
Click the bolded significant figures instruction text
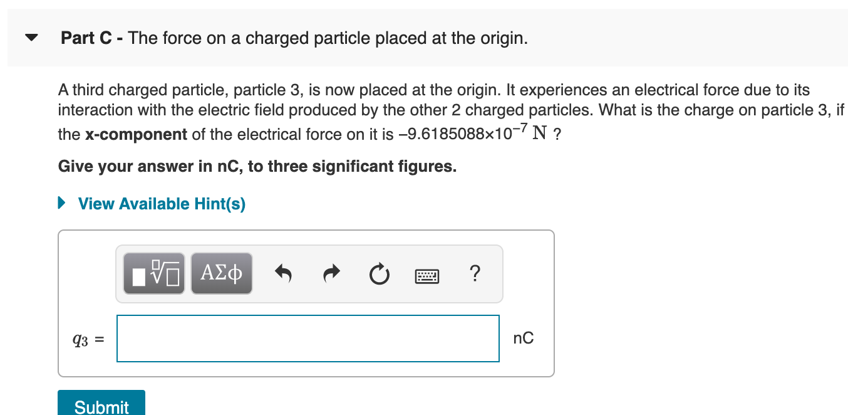pos(257,166)
